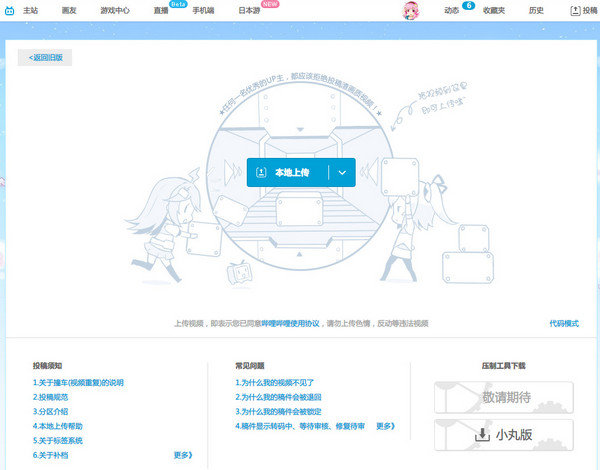Image resolution: width=600 pixels, height=470 pixels.
Task: Open 游戏中心 in the navigation bar
Action: pos(115,10)
